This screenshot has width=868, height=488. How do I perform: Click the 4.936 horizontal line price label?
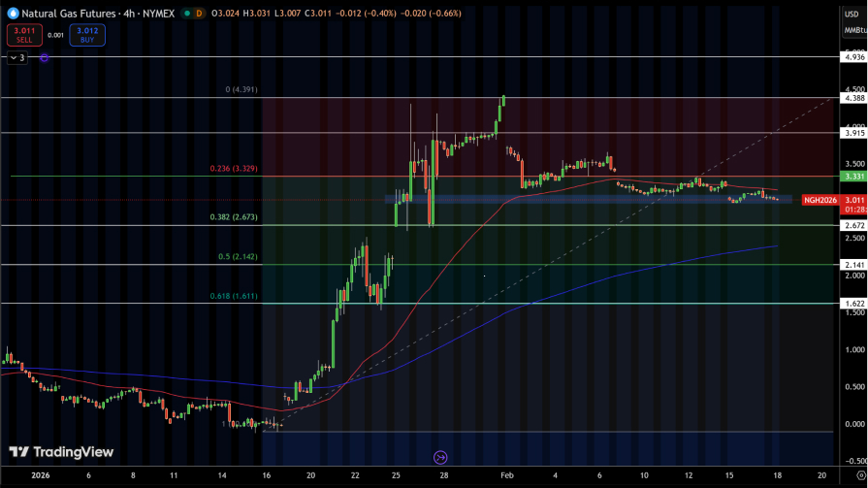(x=853, y=57)
